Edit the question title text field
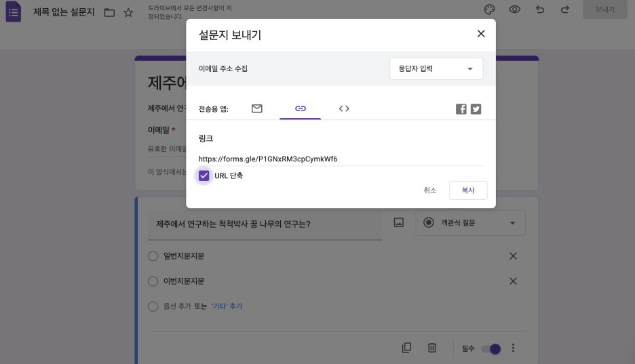Viewport: 635px width, 364px height. click(265, 224)
